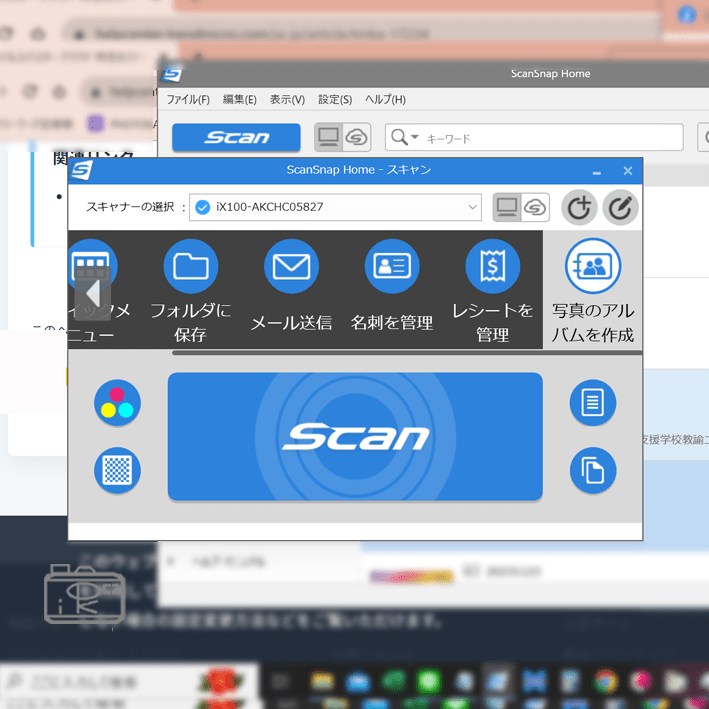Expand the search options magnifier dropdown
709x709 pixels.
coord(404,138)
